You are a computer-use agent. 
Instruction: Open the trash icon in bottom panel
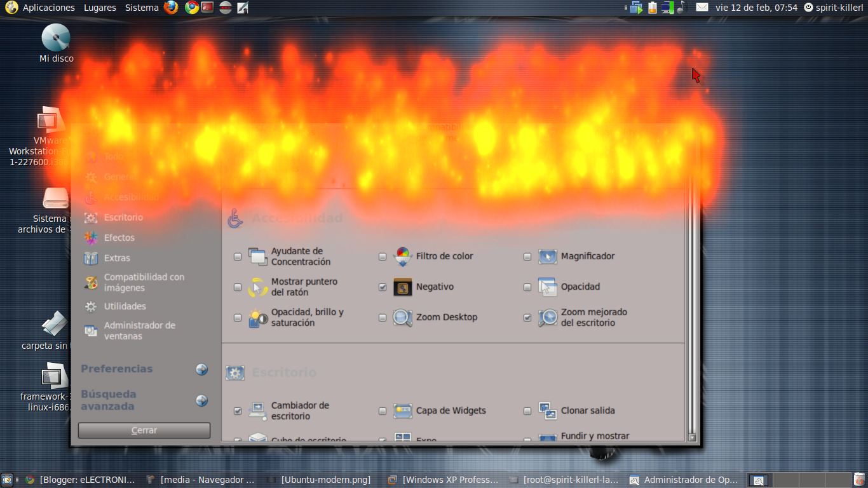tap(859, 480)
